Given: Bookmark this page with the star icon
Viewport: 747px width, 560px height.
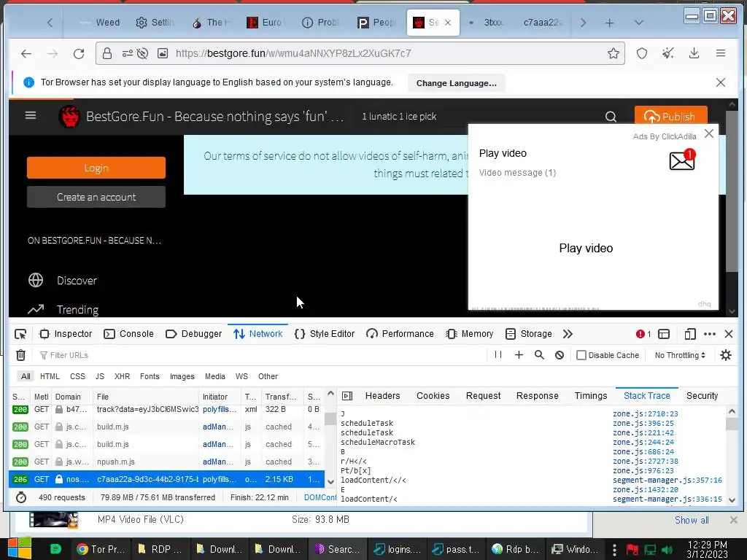Looking at the screenshot, I should pyautogui.click(x=613, y=53).
